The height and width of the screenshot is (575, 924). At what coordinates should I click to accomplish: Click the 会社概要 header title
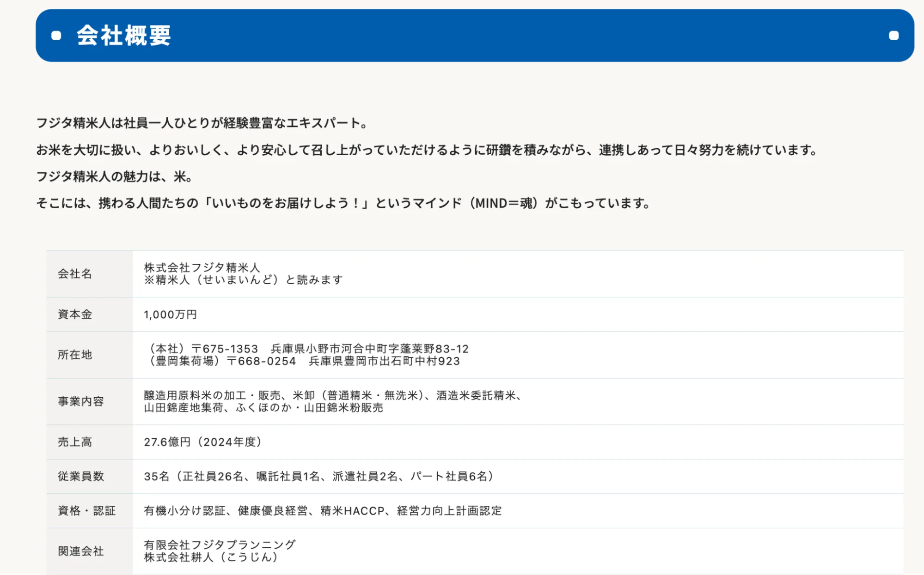[124, 36]
